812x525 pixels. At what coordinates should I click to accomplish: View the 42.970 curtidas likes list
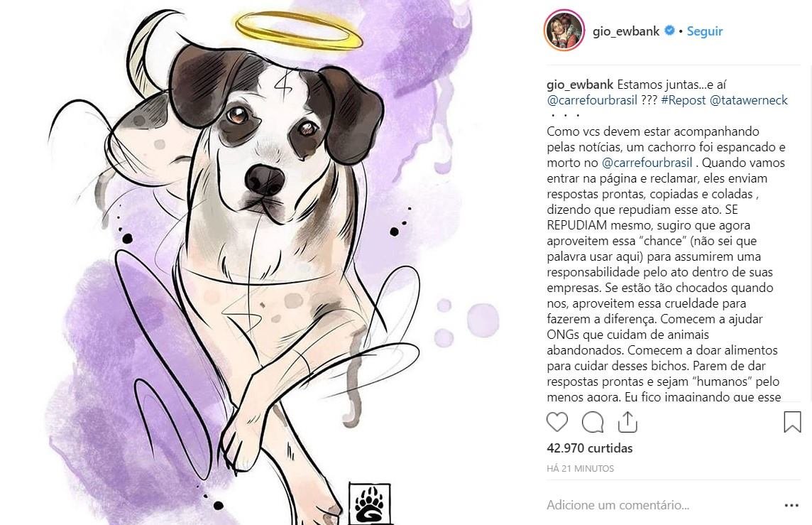coord(590,448)
